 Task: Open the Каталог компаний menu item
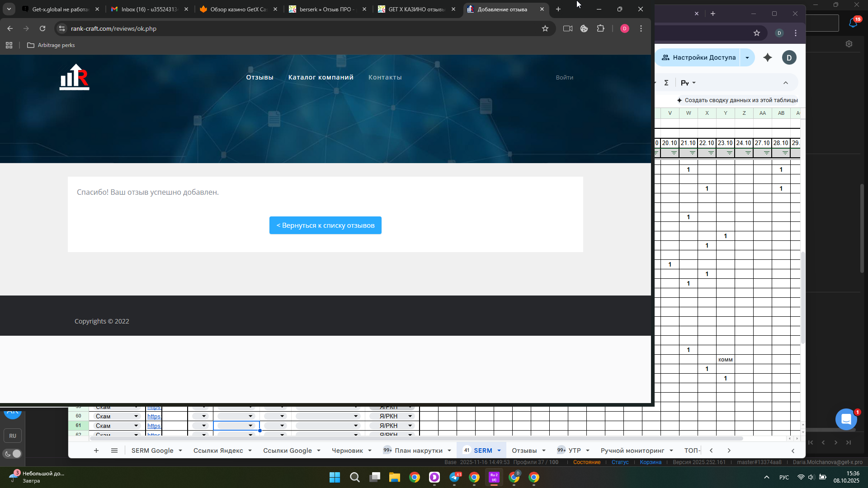click(x=321, y=77)
